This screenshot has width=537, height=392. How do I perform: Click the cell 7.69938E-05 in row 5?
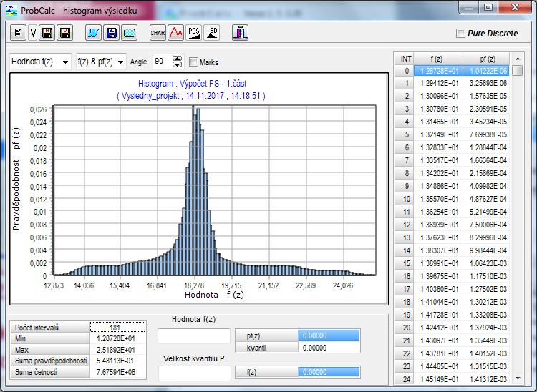(486, 134)
